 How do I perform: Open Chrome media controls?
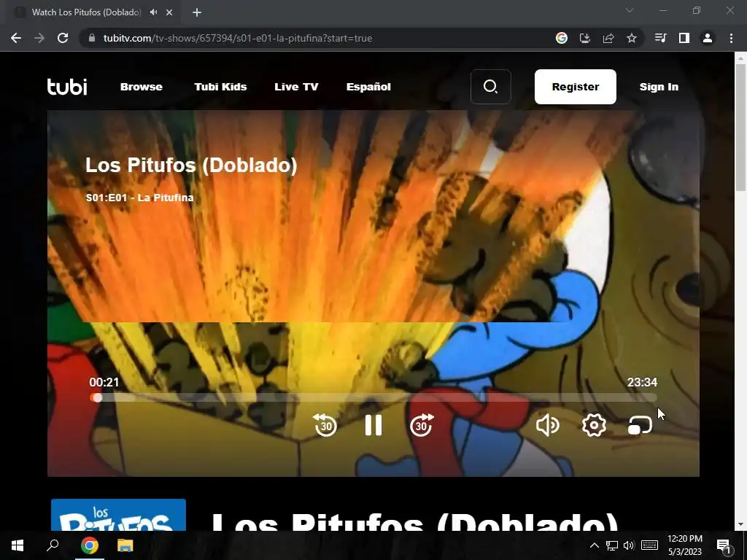point(661,38)
